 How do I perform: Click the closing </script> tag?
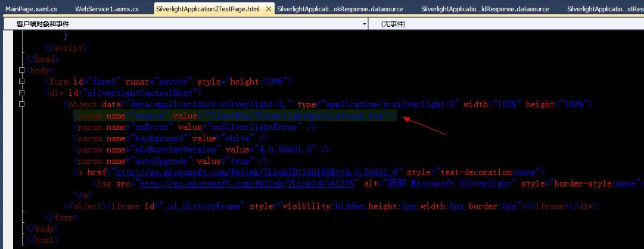tap(66, 48)
